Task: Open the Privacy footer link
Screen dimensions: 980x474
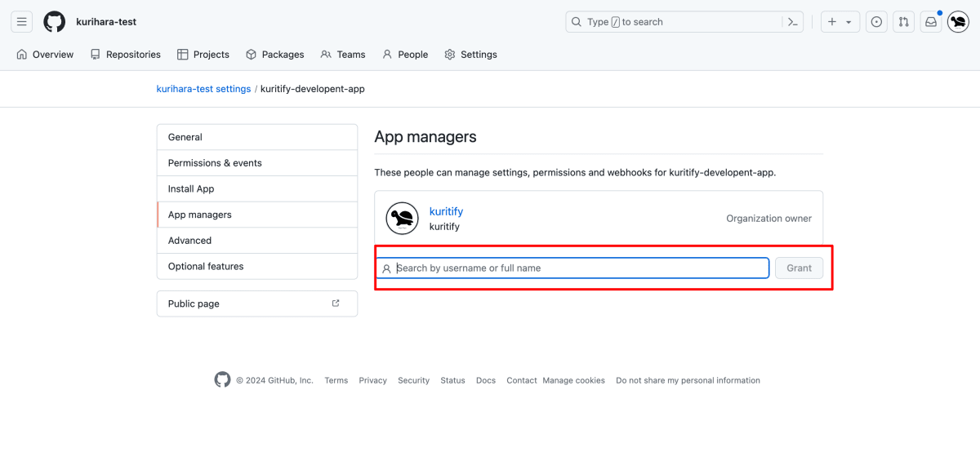Action: coord(372,380)
